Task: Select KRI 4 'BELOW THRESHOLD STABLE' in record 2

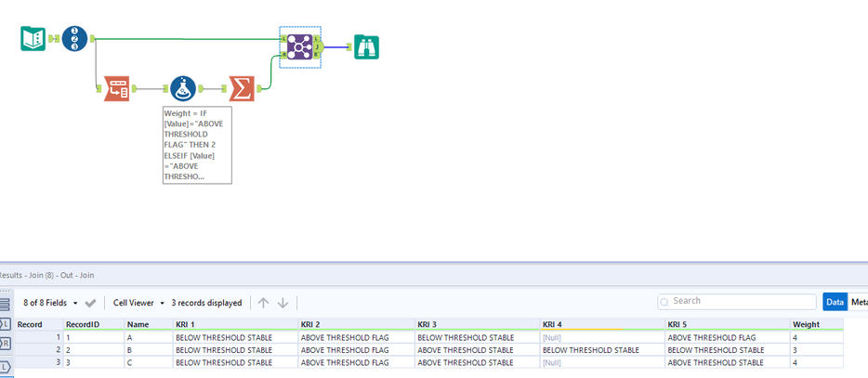Action: 602,350
